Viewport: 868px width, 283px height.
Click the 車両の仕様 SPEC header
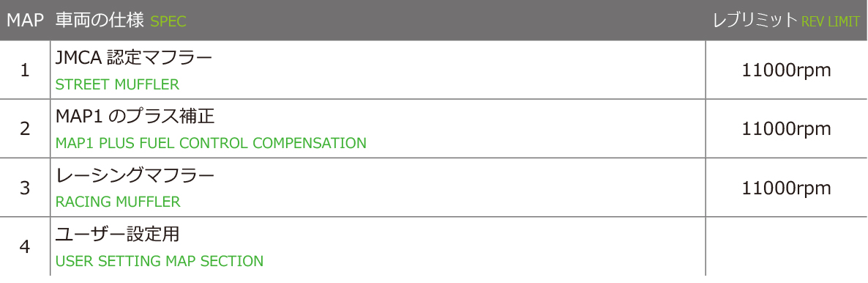121,21
